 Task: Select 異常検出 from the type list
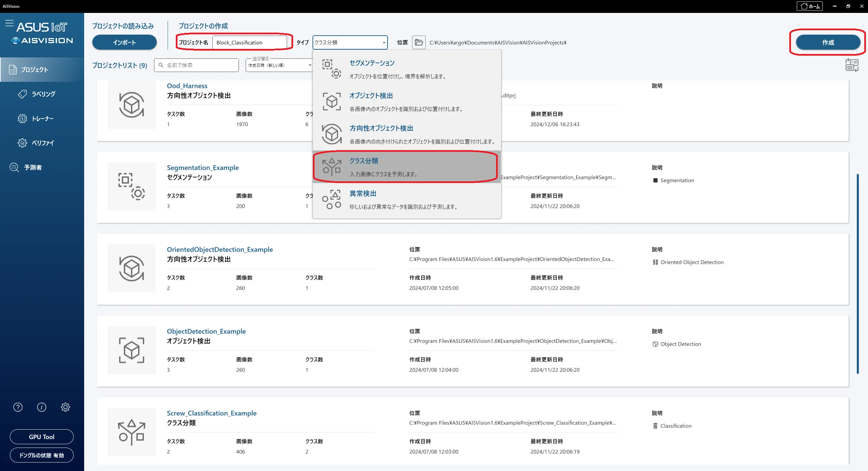[407, 200]
